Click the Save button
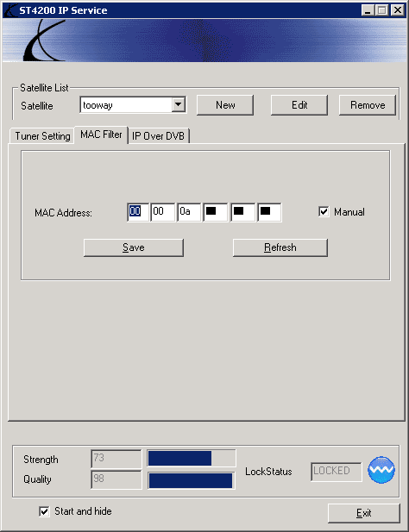 pos(134,247)
